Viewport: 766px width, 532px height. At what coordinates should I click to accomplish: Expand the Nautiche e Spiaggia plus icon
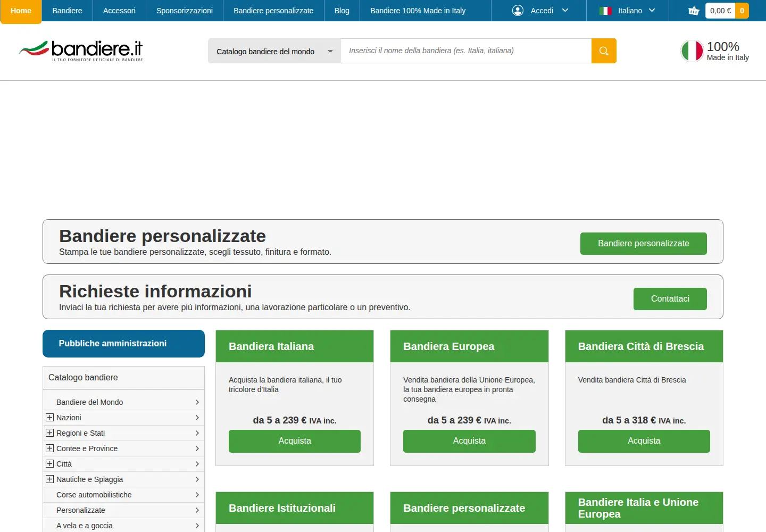coord(49,479)
